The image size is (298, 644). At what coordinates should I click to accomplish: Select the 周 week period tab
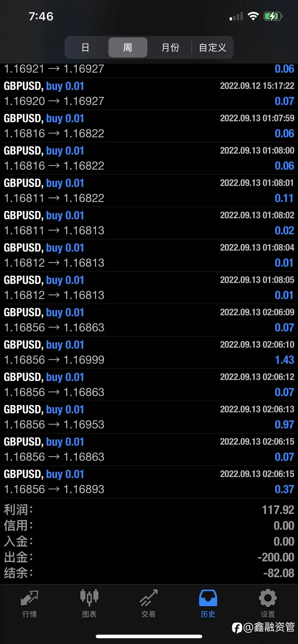click(x=128, y=47)
